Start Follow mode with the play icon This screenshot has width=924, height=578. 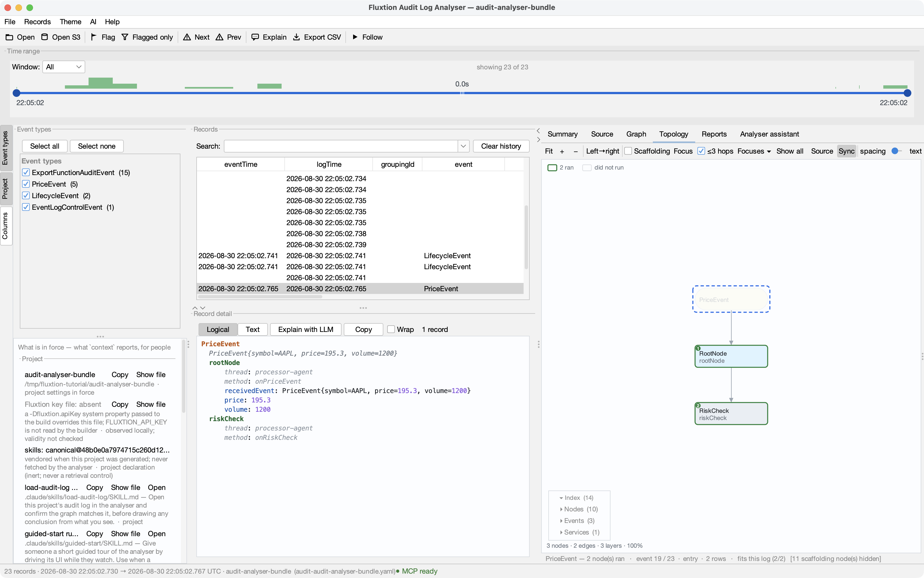[355, 37]
